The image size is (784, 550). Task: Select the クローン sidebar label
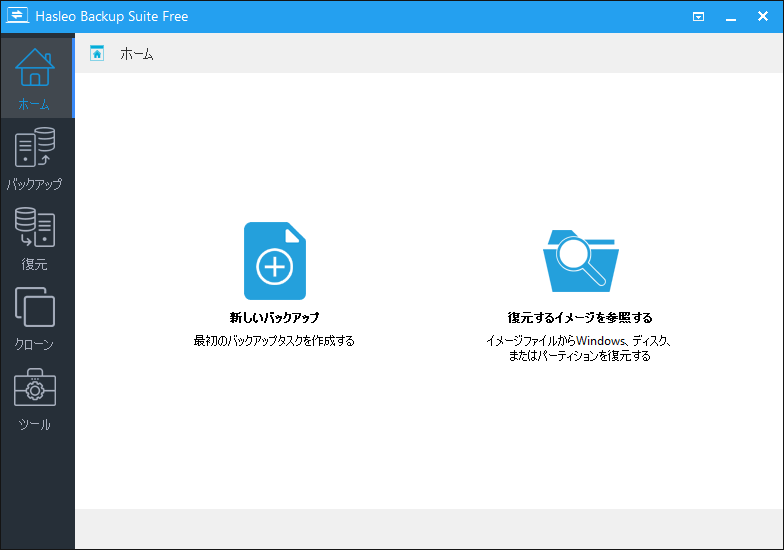(34, 344)
